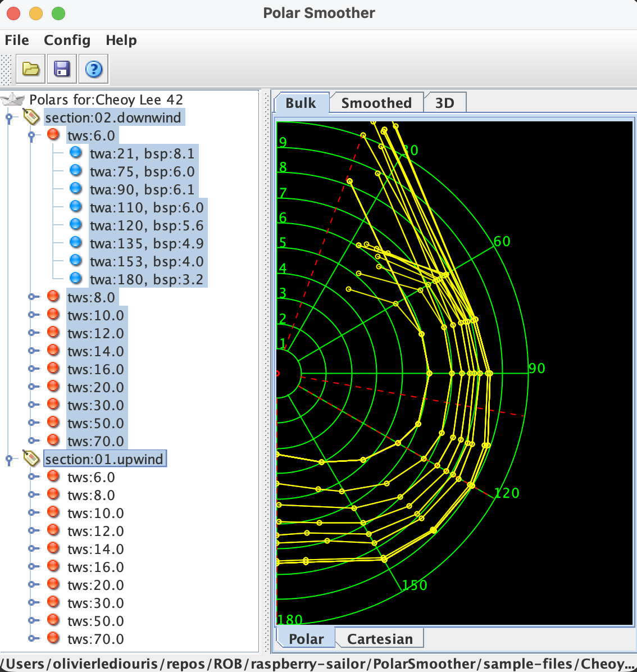
Task: Select twa:135, bsp:4.9 tree entry
Action: point(147,243)
